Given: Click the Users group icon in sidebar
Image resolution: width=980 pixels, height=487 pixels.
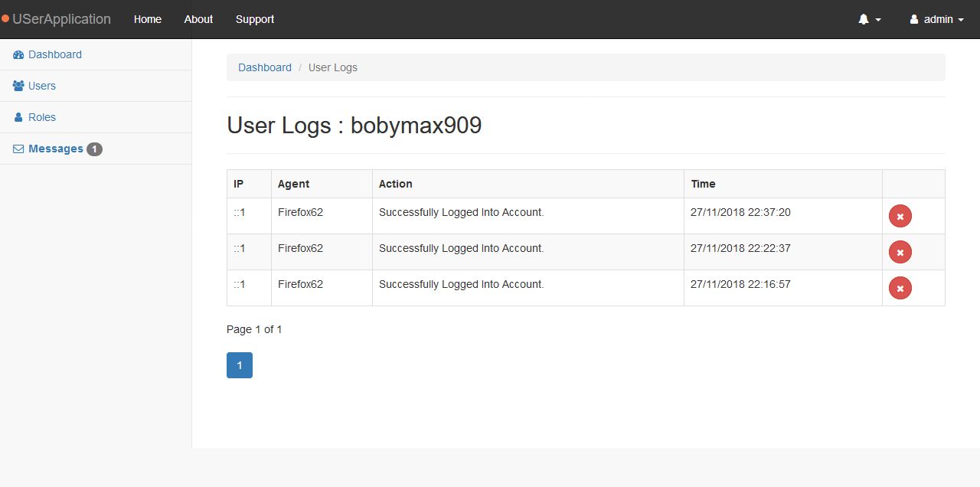Looking at the screenshot, I should coord(18,87).
